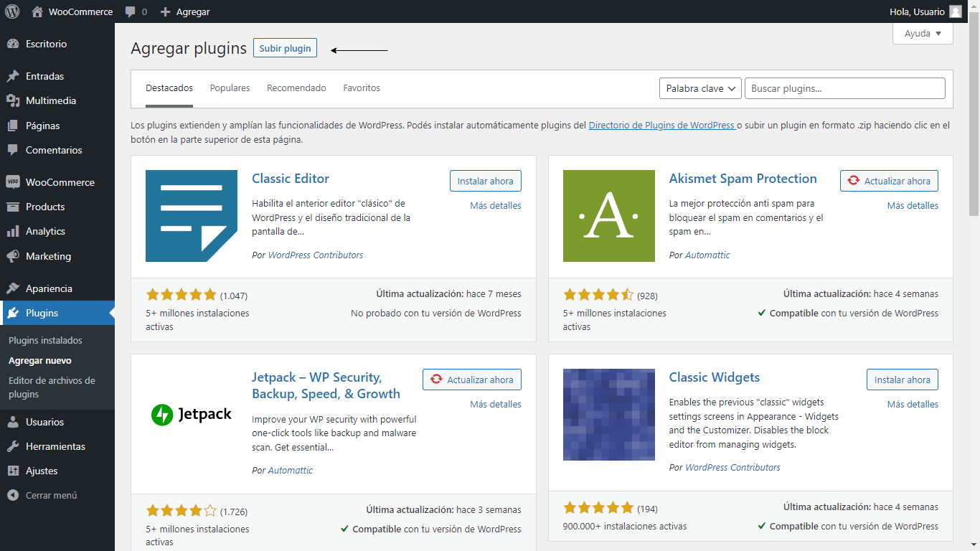This screenshot has width=980, height=551.
Task: Click the Multimedia icon in sidebar
Action: [13, 100]
